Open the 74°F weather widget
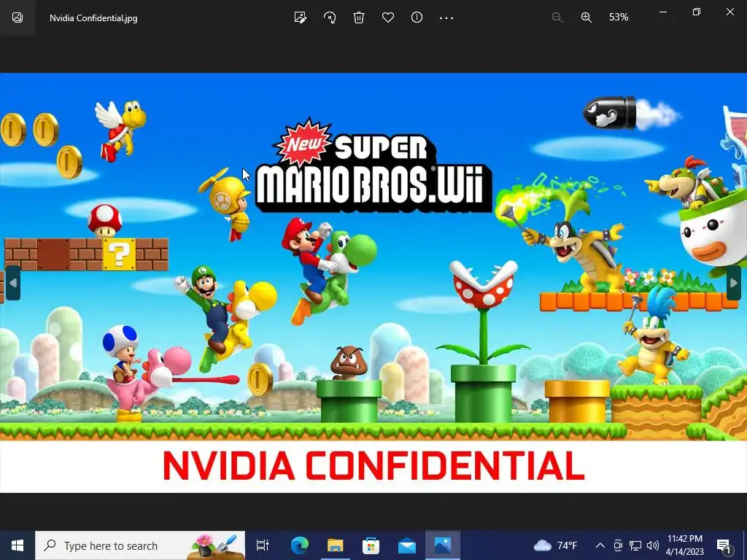The height and width of the screenshot is (560, 747). point(555,545)
